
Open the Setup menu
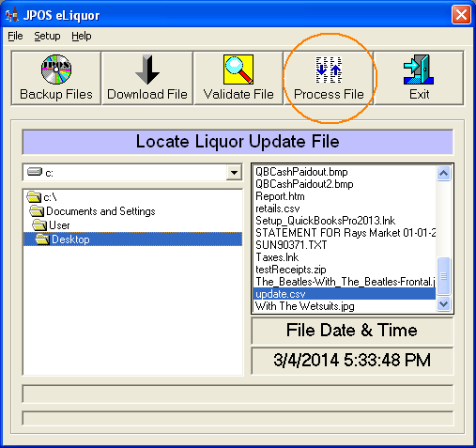pos(47,36)
